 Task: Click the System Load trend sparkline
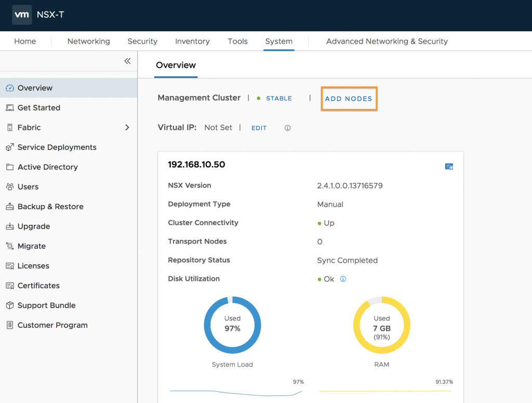pos(236,393)
